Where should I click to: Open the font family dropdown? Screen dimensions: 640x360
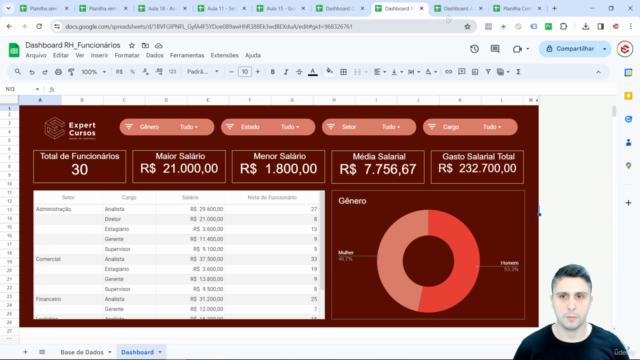(x=202, y=72)
